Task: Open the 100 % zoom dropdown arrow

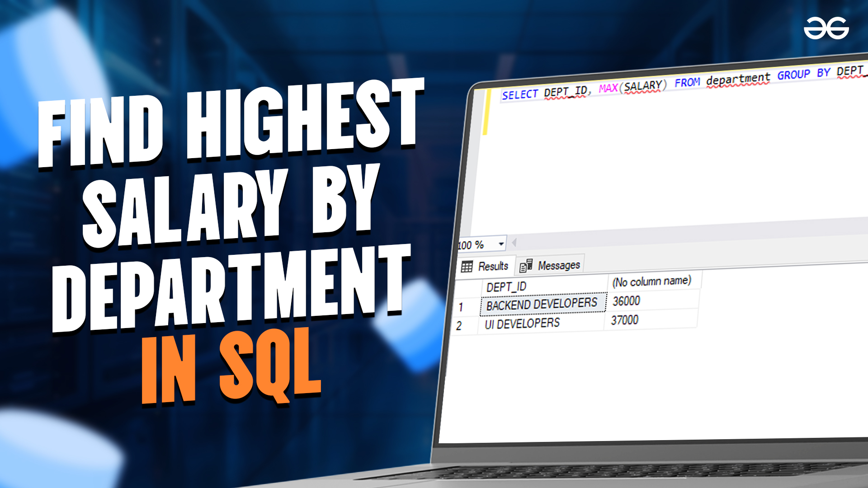Action: pos(501,244)
